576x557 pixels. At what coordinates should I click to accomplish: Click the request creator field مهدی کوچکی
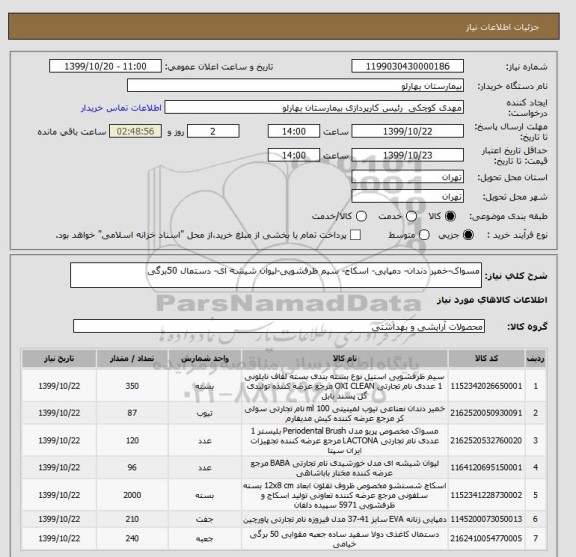pyautogui.click(x=314, y=108)
